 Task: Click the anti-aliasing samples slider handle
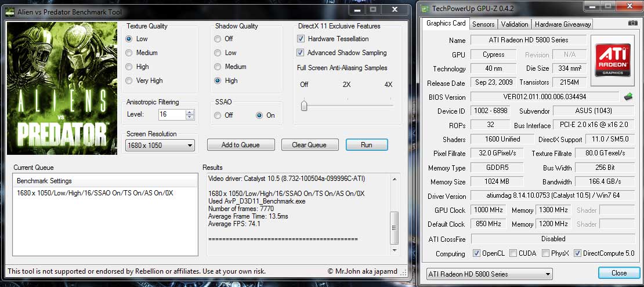(304, 105)
